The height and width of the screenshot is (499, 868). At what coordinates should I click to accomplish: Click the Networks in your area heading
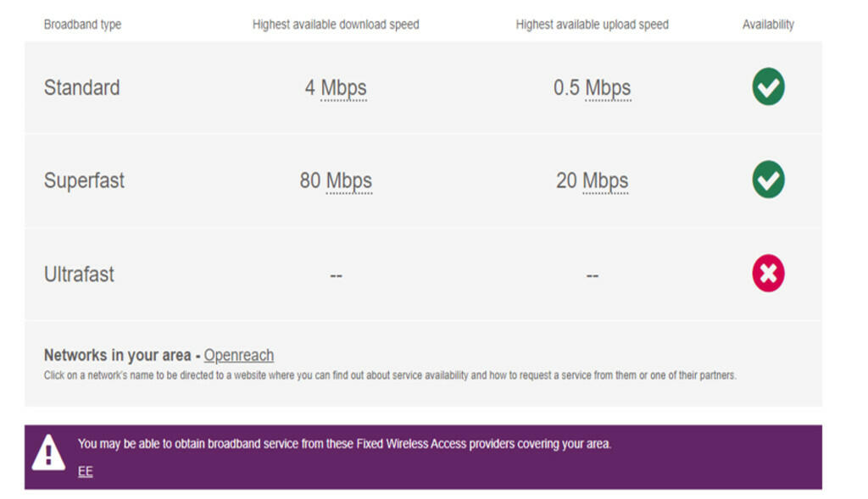click(x=117, y=355)
